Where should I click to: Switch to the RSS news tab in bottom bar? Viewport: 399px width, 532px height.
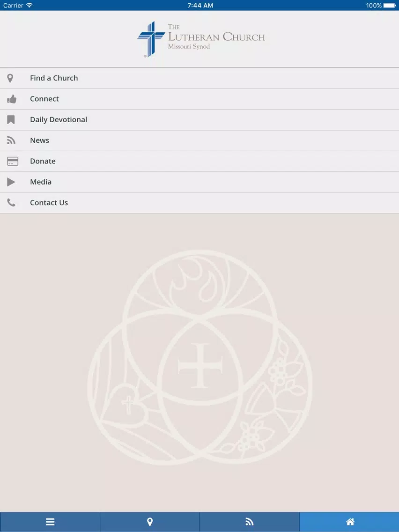click(x=249, y=522)
